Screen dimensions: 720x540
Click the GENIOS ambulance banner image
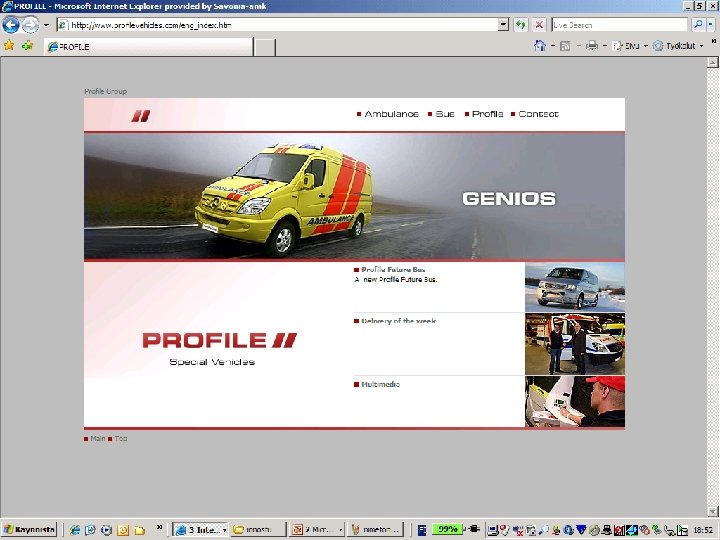click(x=354, y=196)
